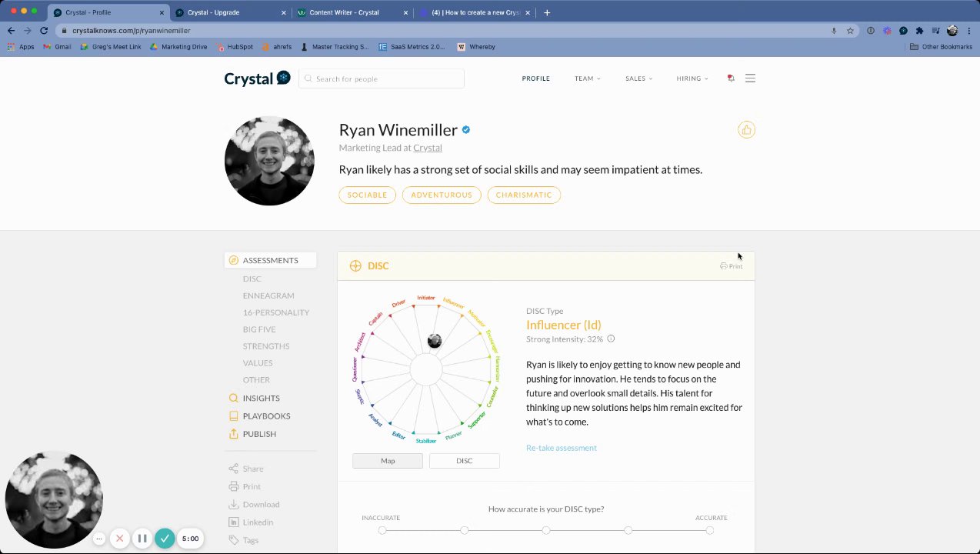
Task: Click the Playbooks book icon in the sidebar
Action: coord(234,416)
